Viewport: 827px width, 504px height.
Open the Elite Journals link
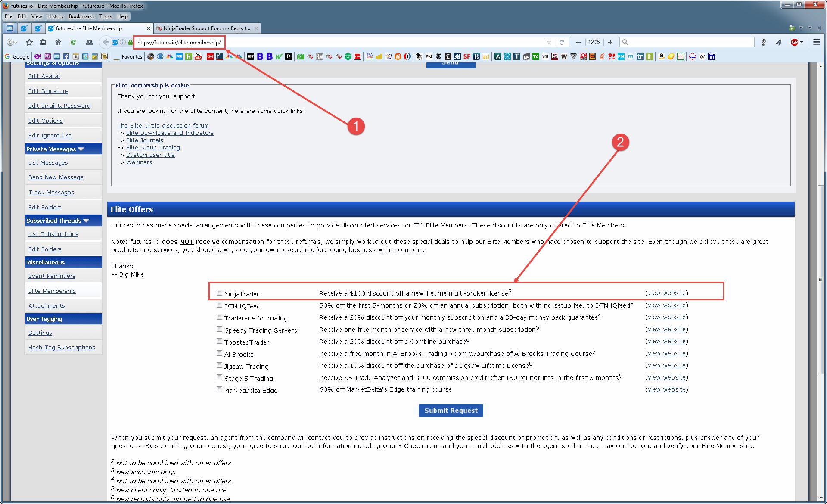coord(144,140)
